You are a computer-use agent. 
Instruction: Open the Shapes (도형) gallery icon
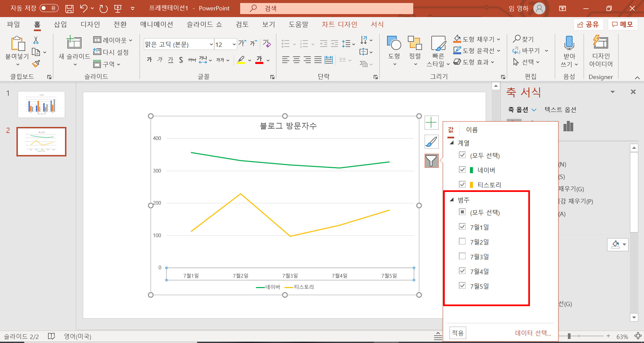coord(394,43)
